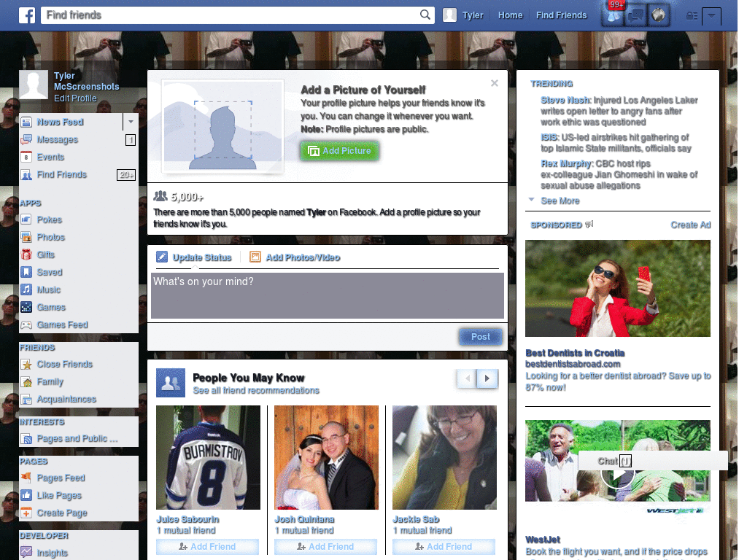Click the Saved bookmark icon
Viewport: 747px width, 560px height.
pyautogui.click(x=26, y=272)
